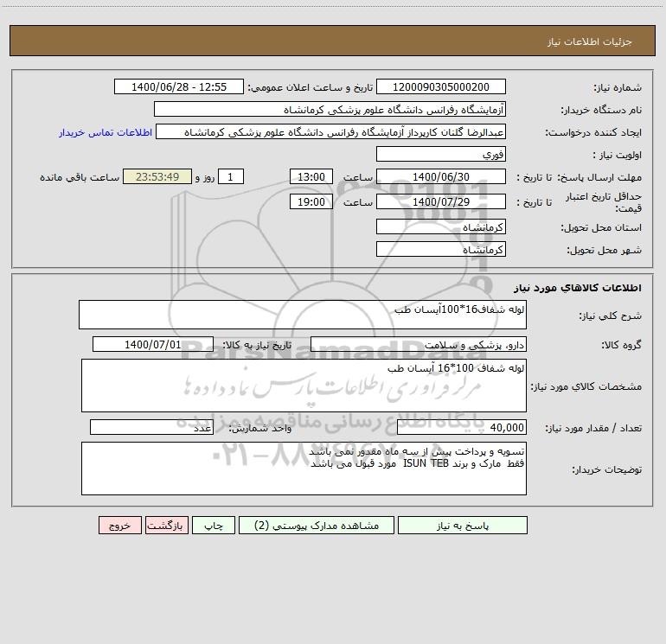Click the label 'توضیحات خریدار:'
The width and height of the screenshot is (666, 644).
(607, 469)
